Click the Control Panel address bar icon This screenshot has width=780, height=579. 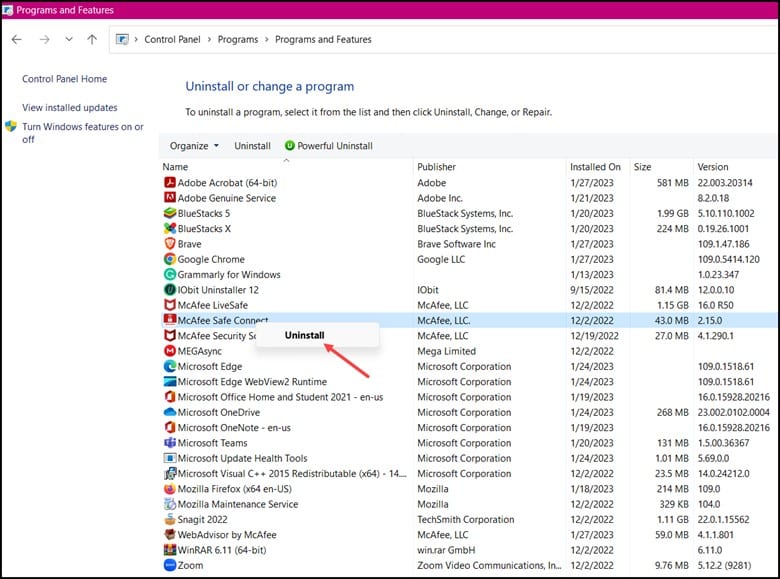pos(122,39)
